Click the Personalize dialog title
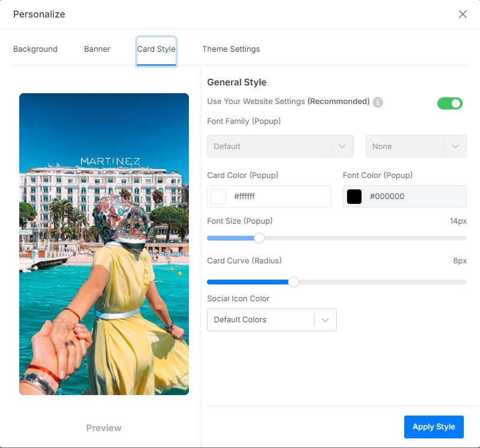Image resolution: width=480 pixels, height=448 pixels. [39, 14]
